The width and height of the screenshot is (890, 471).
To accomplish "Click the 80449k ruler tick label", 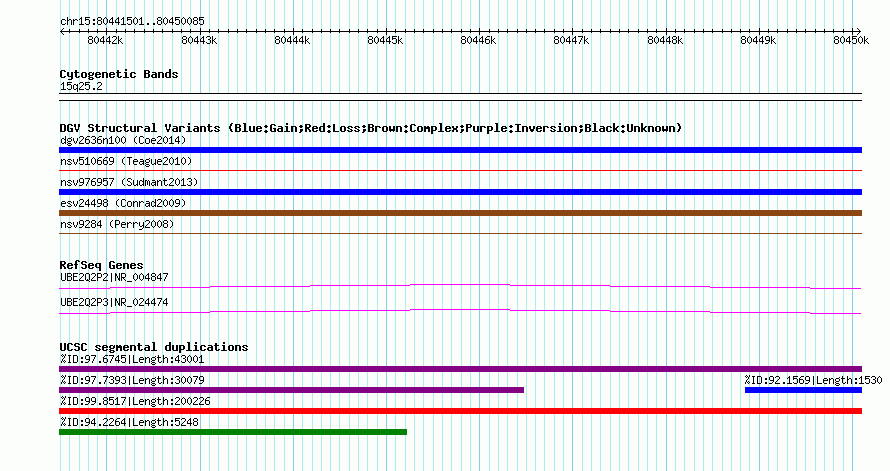I will (758, 40).
